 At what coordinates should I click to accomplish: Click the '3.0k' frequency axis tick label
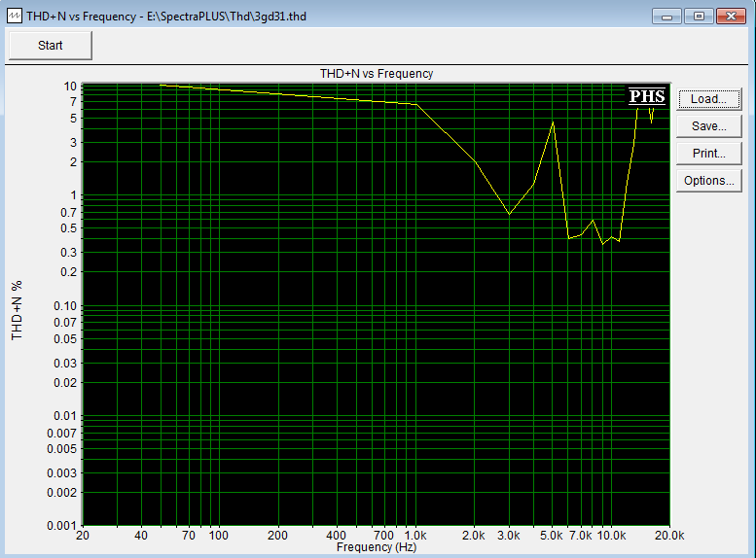point(509,536)
